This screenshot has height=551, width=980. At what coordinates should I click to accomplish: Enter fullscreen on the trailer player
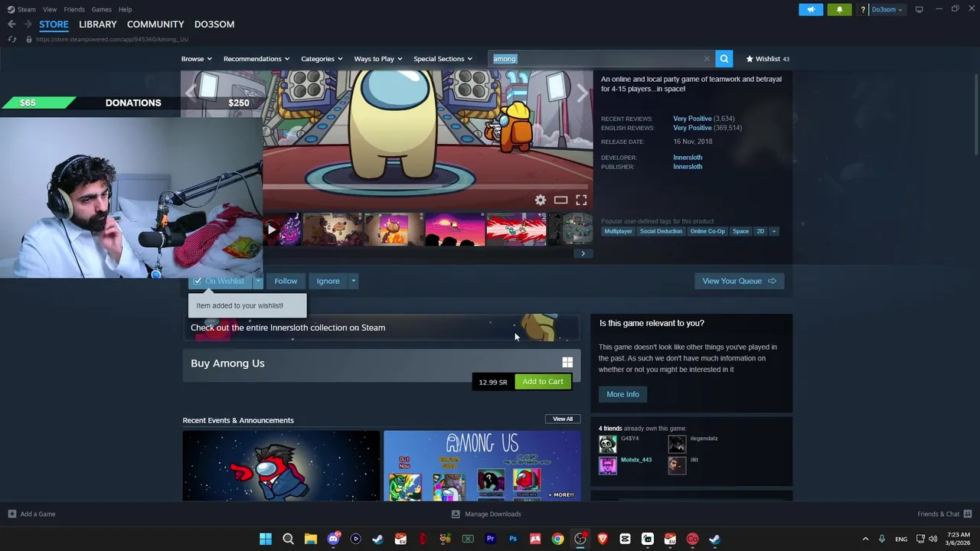(x=581, y=200)
